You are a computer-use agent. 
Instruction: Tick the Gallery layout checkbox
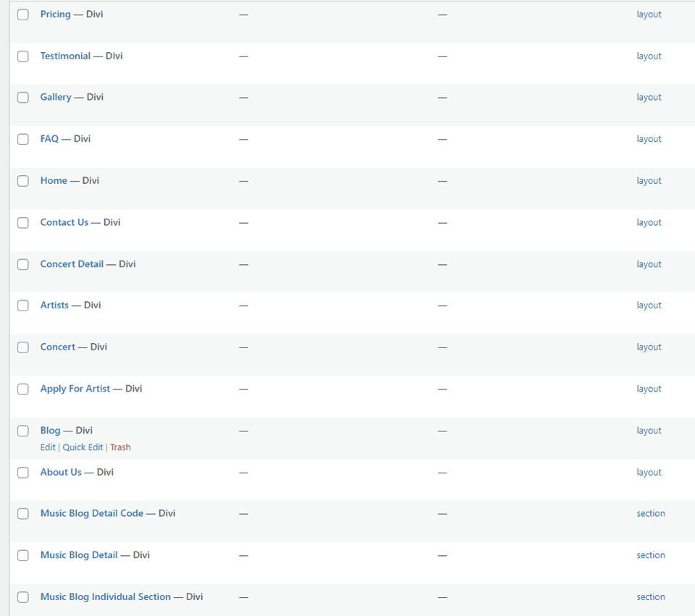coord(23,98)
